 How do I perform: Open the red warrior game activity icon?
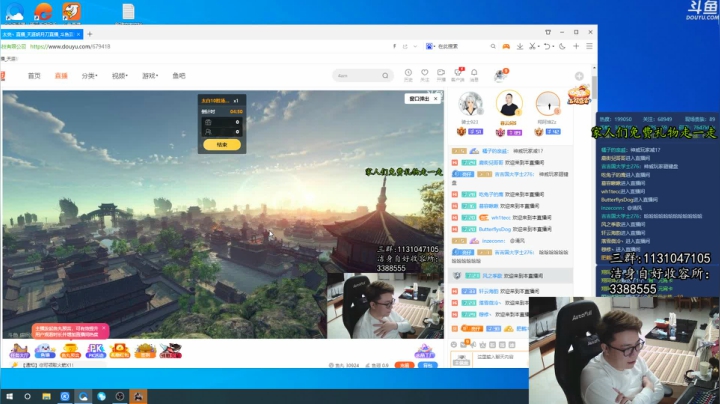[x=170, y=350]
